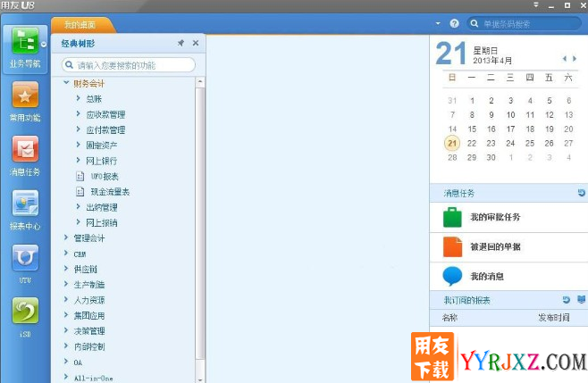The image size is (588, 383).
Task: Click the 我的消息 link text
Action: tap(487, 277)
